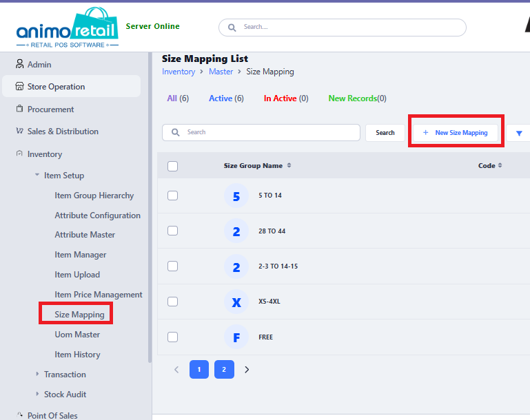Open Attribute Master
This screenshot has height=420, width=530.
(x=85, y=235)
